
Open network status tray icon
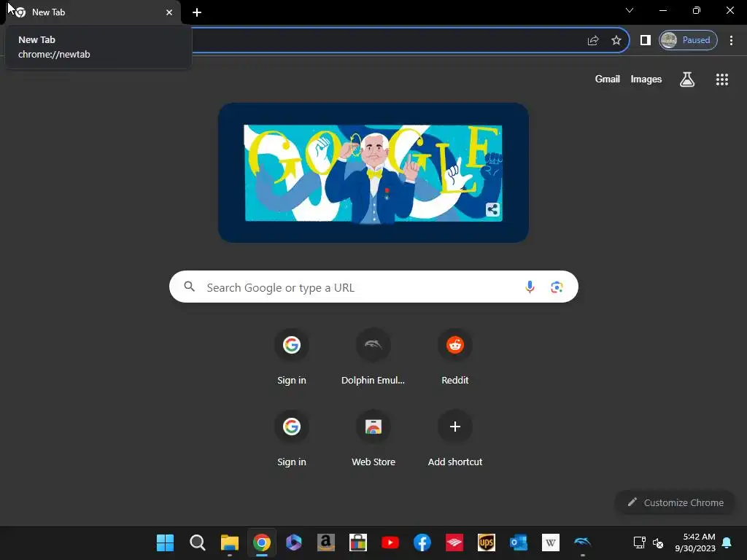tap(639, 542)
